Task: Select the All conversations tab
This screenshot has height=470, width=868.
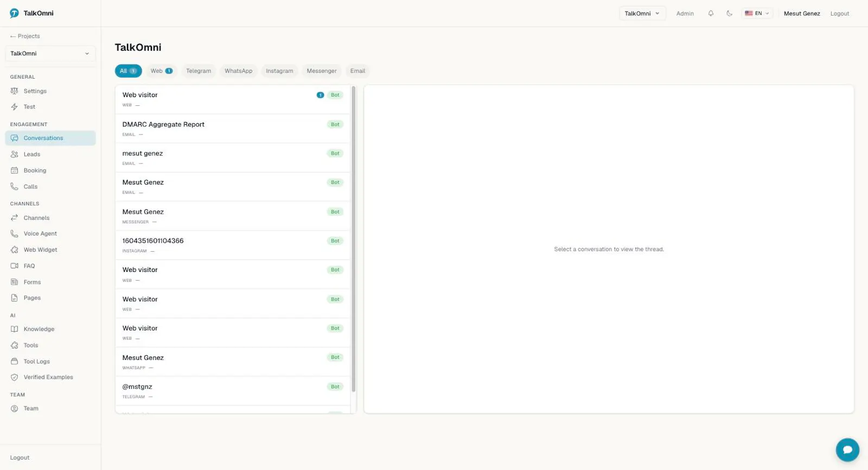Action: pyautogui.click(x=128, y=71)
